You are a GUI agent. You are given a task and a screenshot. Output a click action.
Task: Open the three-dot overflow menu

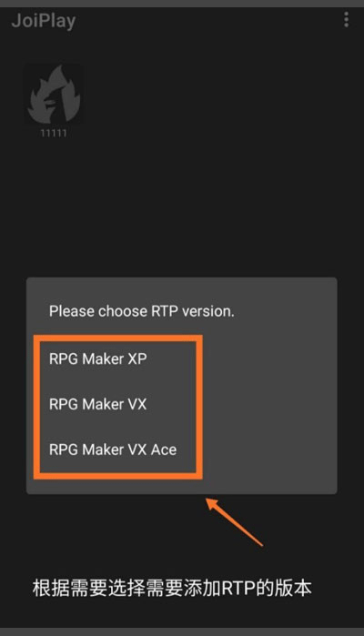point(346,19)
